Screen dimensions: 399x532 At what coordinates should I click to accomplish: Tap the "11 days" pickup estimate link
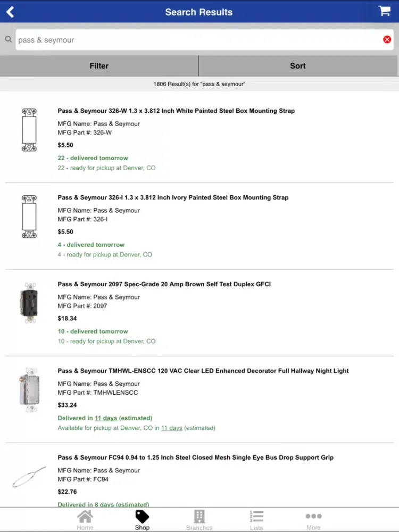pos(171,428)
